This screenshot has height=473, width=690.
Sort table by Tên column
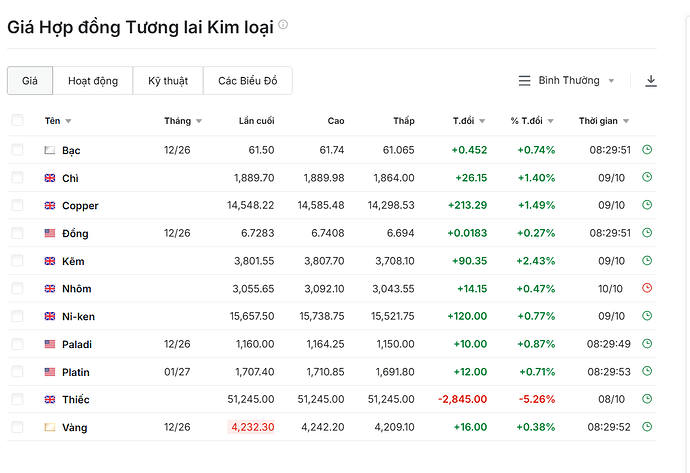point(58,121)
